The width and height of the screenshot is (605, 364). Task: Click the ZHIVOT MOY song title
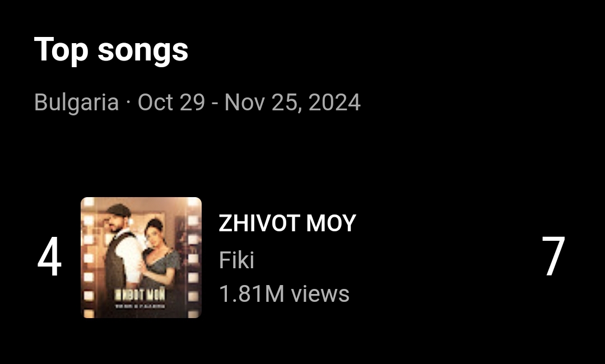click(287, 223)
